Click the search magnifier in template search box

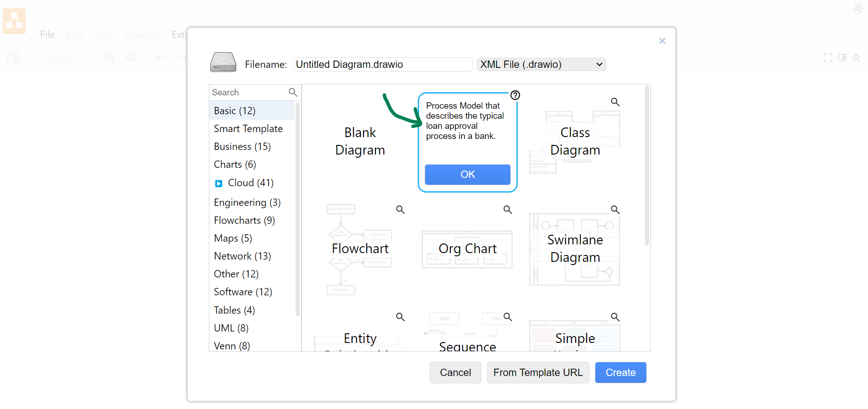point(293,92)
